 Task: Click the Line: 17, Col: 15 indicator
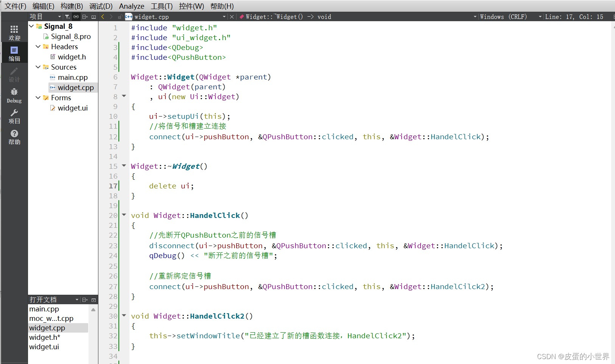(x=574, y=17)
